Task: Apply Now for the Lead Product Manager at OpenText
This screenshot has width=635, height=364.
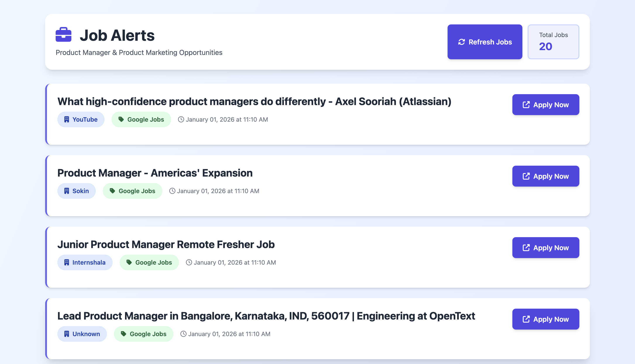Action: coord(546,319)
